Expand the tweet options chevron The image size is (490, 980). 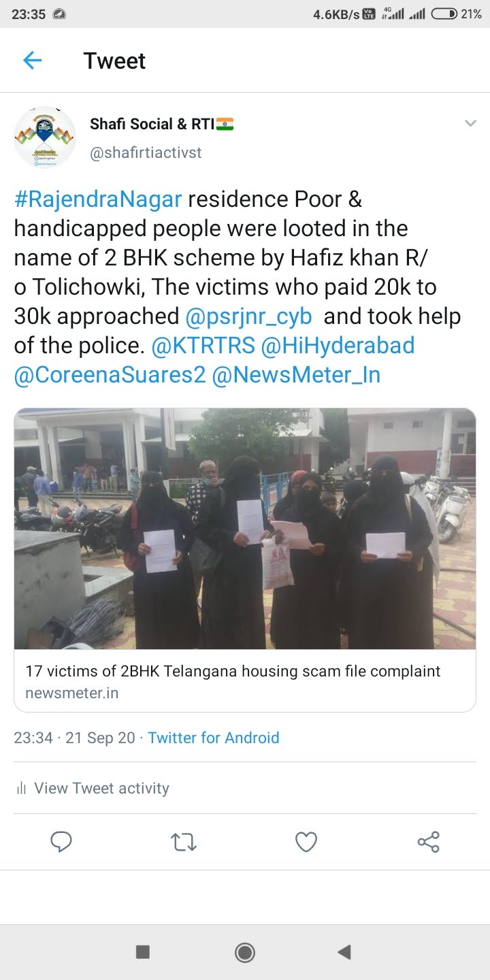[x=470, y=123]
